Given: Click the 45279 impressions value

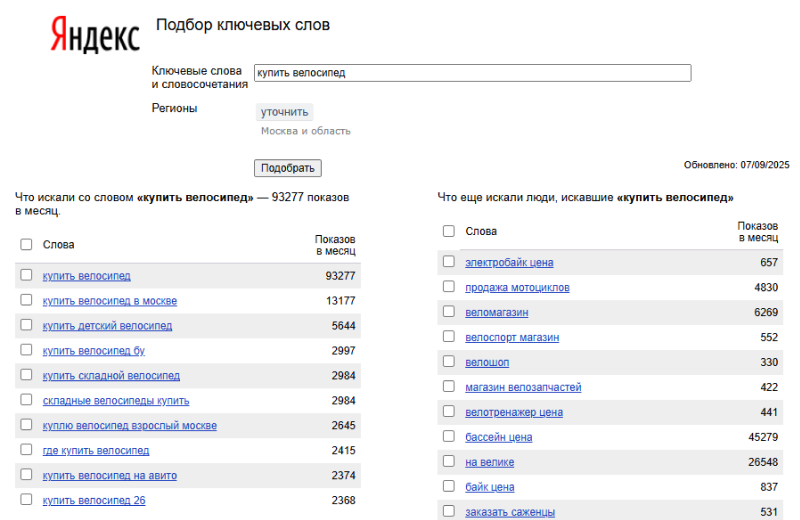Looking at the screenshot, I should (x=763, y=437).
